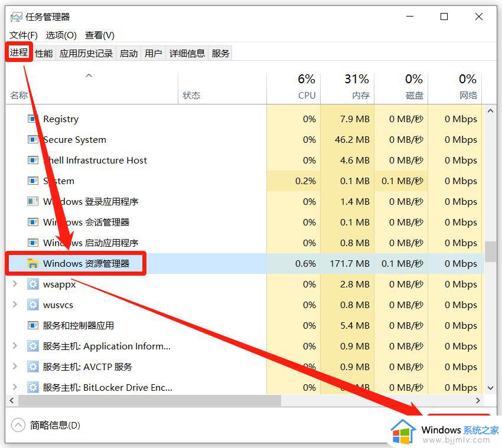Image resolution: width=502 pixels, height=448 pixels.
Task: Click the System process icon
Action: pyautogui.click(x=33, y=181)
